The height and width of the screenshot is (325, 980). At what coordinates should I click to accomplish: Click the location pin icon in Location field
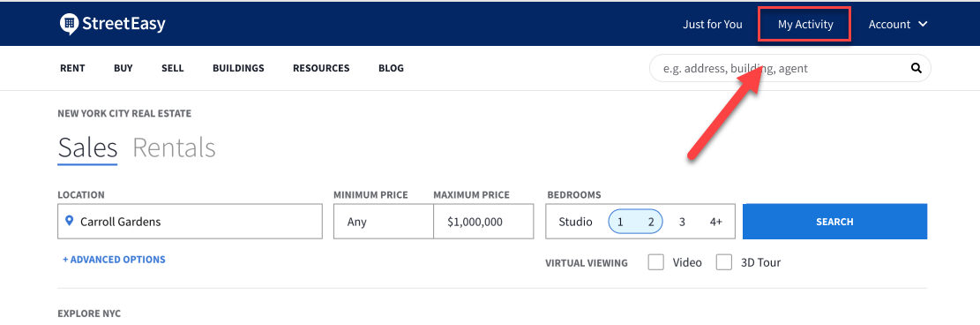coord(70,221)
